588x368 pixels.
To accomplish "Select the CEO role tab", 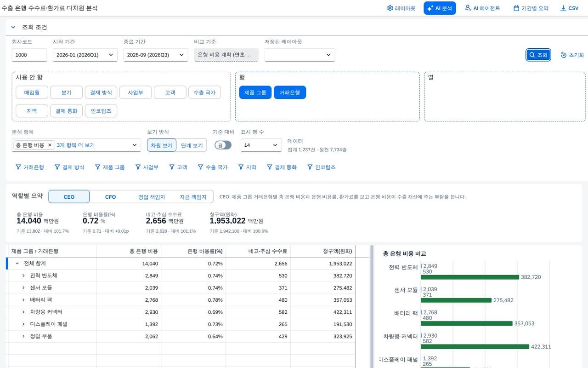I will click(69, 197).
